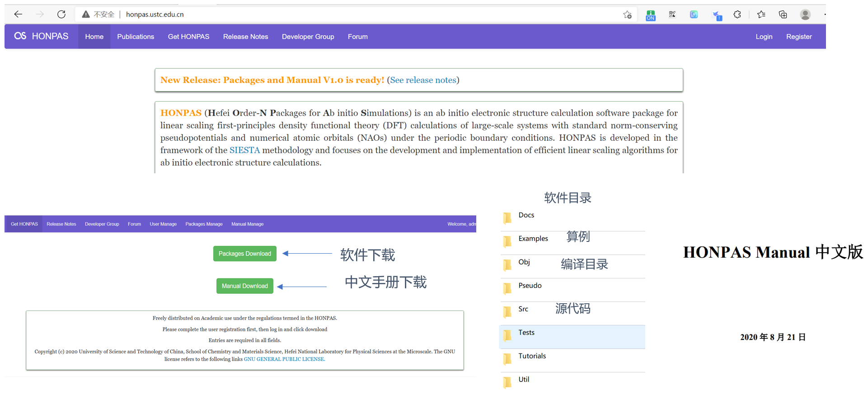The height and width of the screenshot is (394, 868).
Task: Open the QR code extension icon
Action: point(672,14)
